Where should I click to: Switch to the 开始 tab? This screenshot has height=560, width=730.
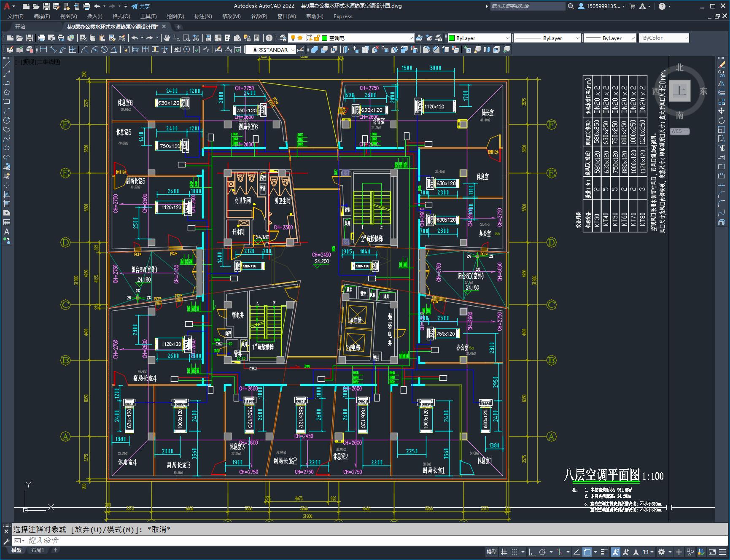(20, 27)
